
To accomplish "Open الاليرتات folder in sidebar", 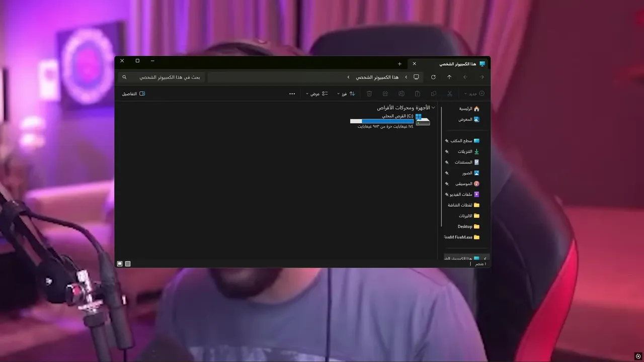I will [x=469, y=216].
